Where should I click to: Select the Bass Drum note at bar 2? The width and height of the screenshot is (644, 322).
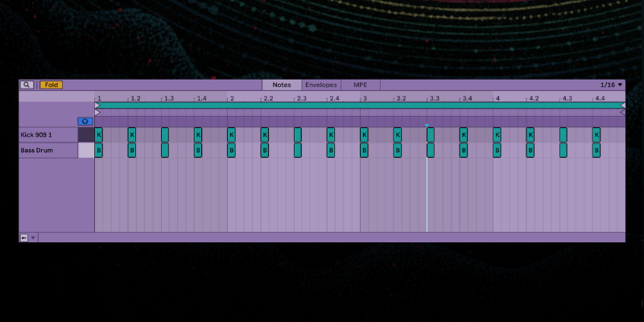pyautogui.click(x=231, y=150)
